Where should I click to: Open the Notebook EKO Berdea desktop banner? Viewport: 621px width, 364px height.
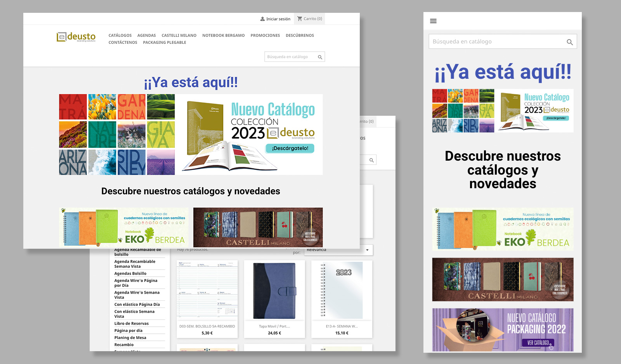pos(123,227)
